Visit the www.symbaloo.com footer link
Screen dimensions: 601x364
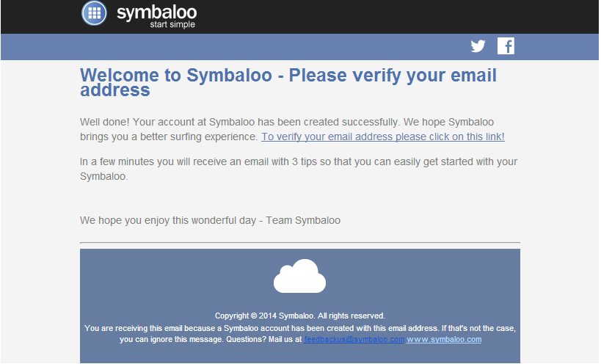click(x=444, y=340)
